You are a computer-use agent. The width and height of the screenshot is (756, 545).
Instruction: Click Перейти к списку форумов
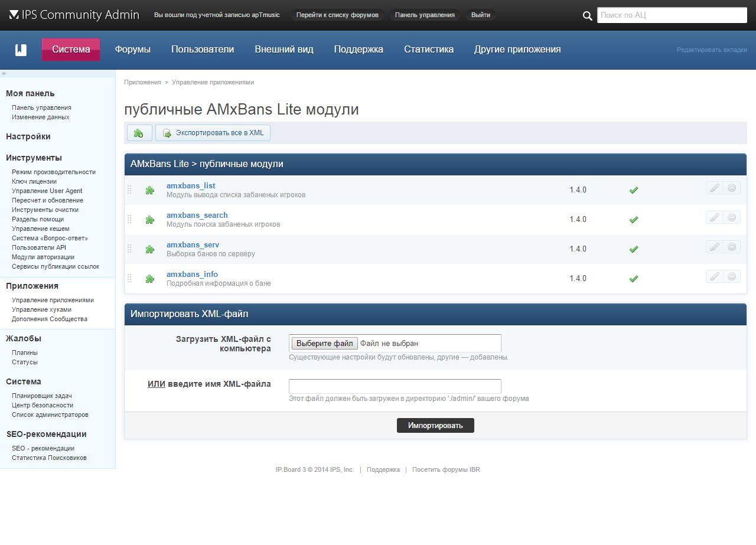pos(337,15)
